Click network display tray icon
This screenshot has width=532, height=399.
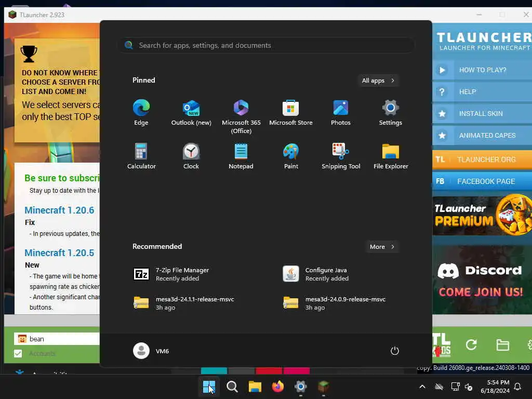pos(455,387)
